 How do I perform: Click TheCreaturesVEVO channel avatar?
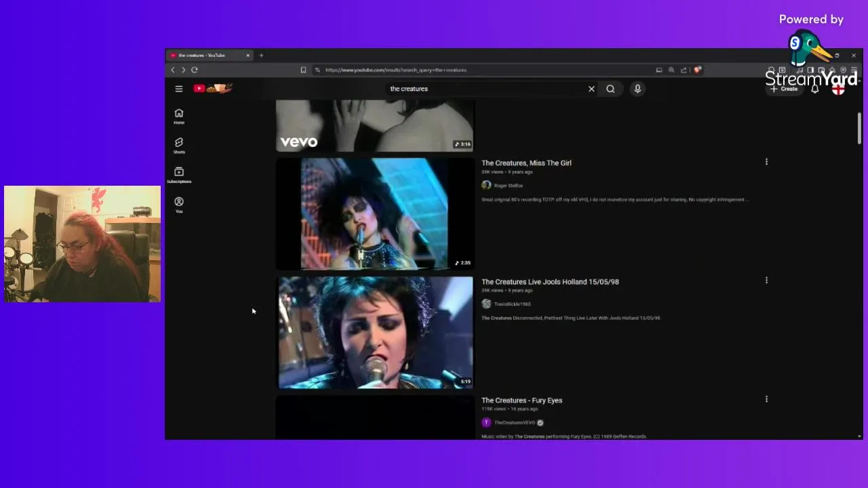pyautogui.click(x=486, y=422)
